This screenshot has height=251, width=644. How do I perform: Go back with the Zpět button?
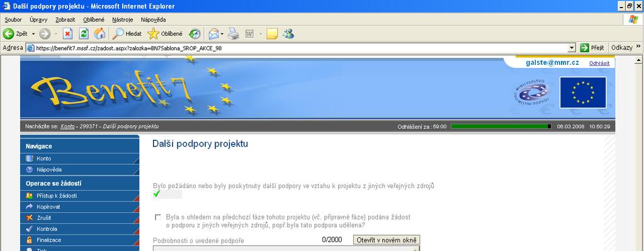(x=16, y=33)
